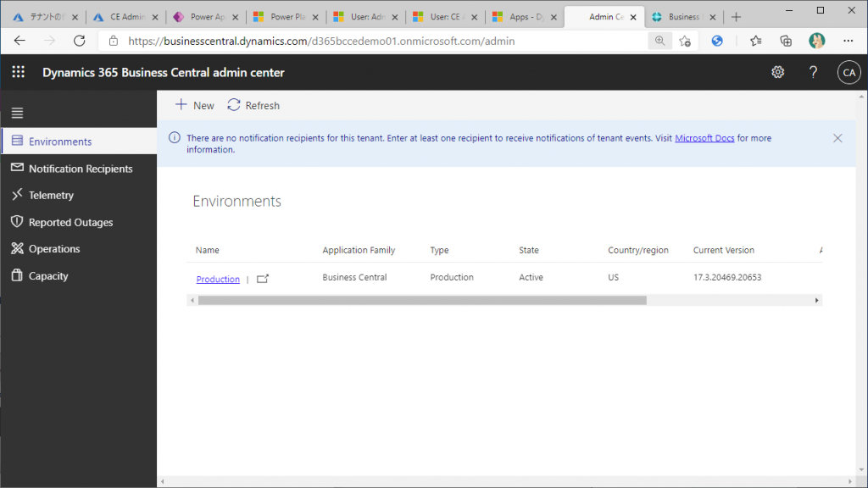Click the address bar URL field

(321, 41)
